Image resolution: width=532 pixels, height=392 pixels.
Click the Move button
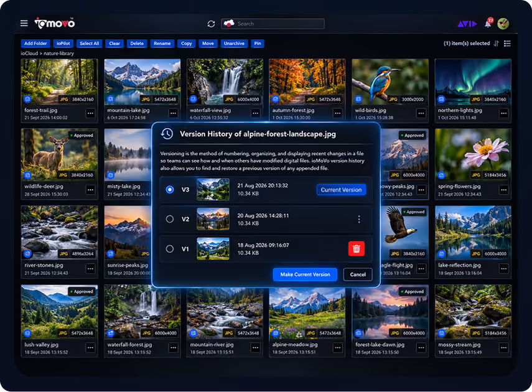pos(208,44)
